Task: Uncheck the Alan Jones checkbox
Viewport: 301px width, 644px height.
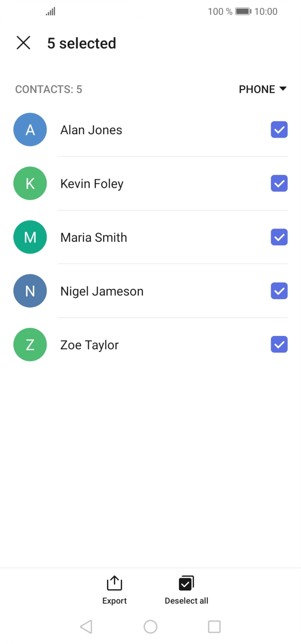Action: [279, 130]
